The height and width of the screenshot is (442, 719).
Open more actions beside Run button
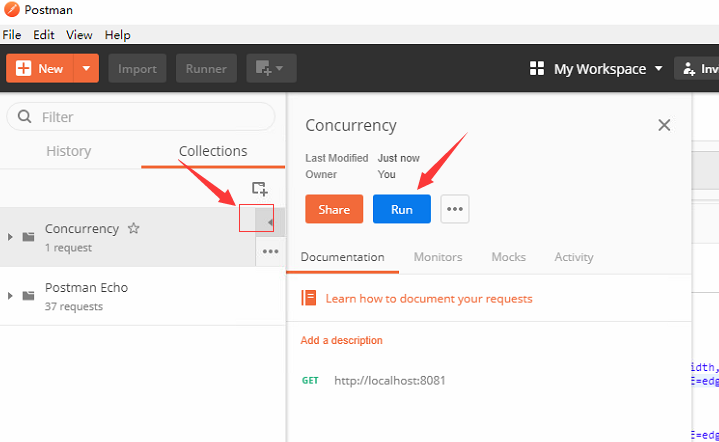455,209
